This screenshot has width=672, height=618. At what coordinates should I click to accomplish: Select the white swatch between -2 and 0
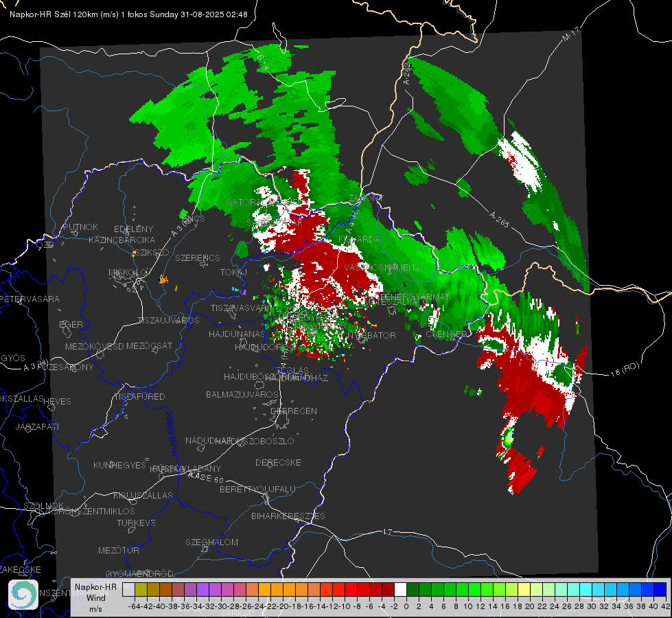click(x=400, y=589)
